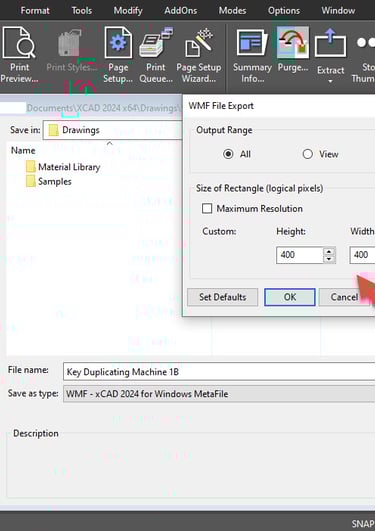Open the Window menu

(338, 10)
